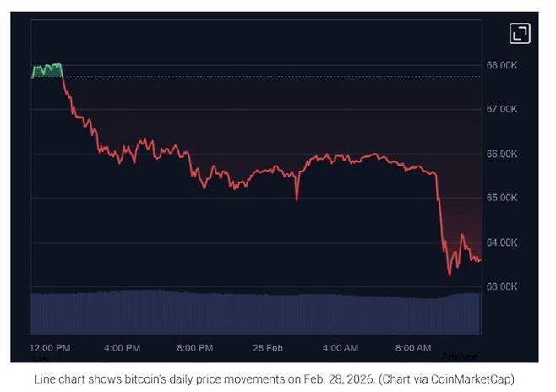The height and width of the screenshot is (392, 556).
Task: Click the 64.00K price axis label
Action: (500, 242)
